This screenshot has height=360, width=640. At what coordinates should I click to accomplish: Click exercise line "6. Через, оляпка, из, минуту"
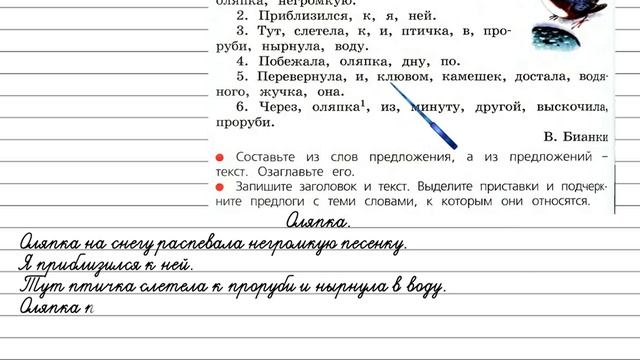click(422, 107)
